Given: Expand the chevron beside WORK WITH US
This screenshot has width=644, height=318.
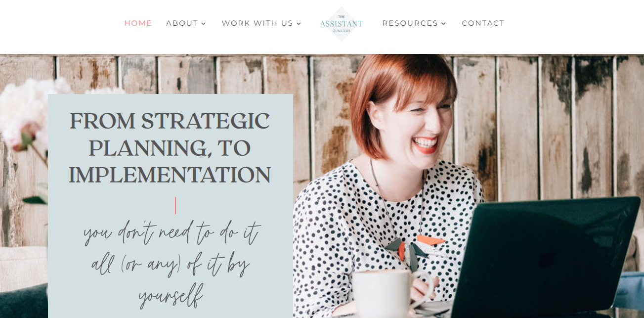Looking at the screenshot, I should (299, 24).
